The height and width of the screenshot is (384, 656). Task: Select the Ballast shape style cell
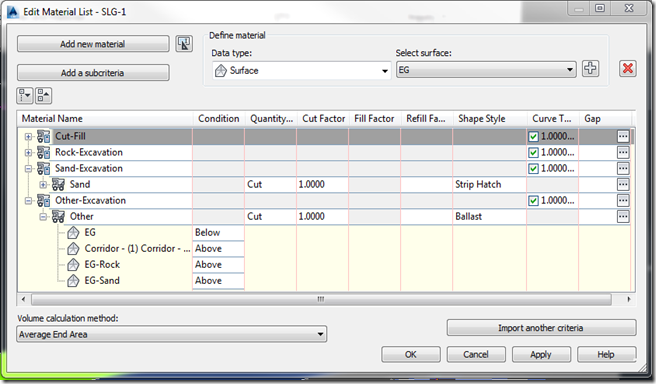click(489, 217)
